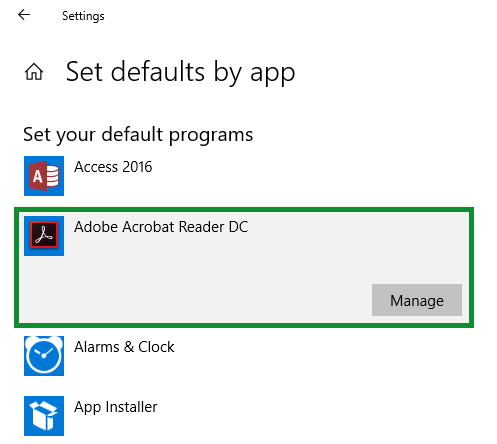Click the Set defaults by app heading
Viewport: 497px width, 444px height.
180,72
